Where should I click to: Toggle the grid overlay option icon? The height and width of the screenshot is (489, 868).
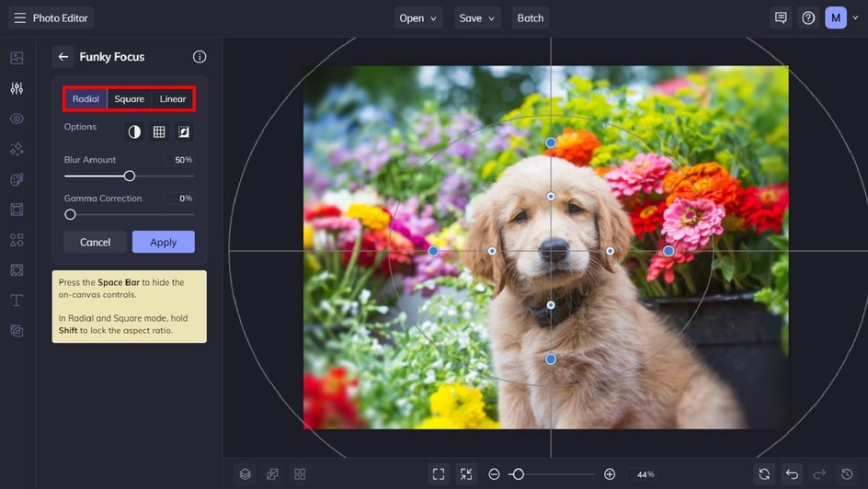pyautogui.click(x=159, y=132)
